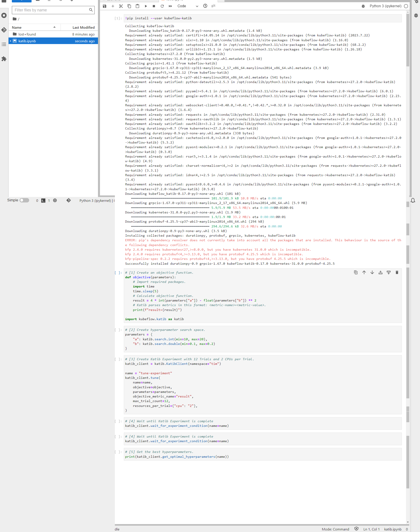Insert a cell above the objective function cell
Viewport: 420px width, 532px height.
click(380, 273)
